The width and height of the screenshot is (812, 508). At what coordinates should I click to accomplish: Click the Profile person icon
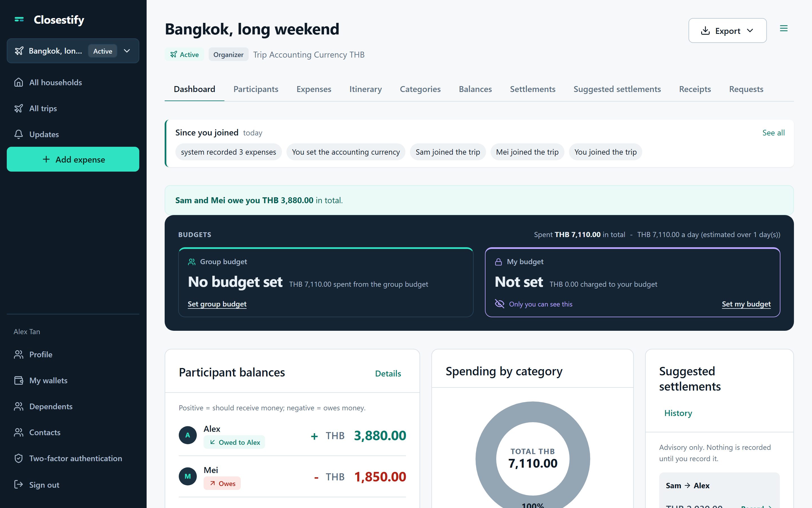click(19, 354)
